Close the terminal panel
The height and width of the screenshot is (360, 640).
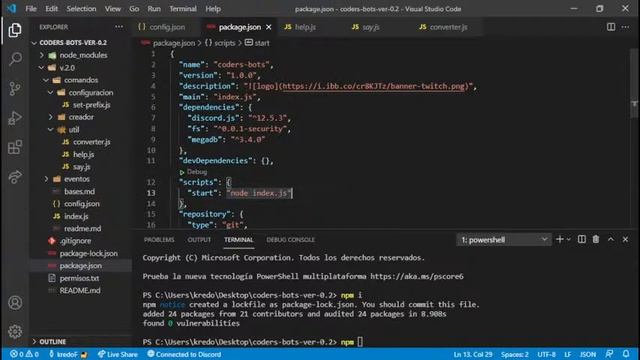[x=625, y=240]
